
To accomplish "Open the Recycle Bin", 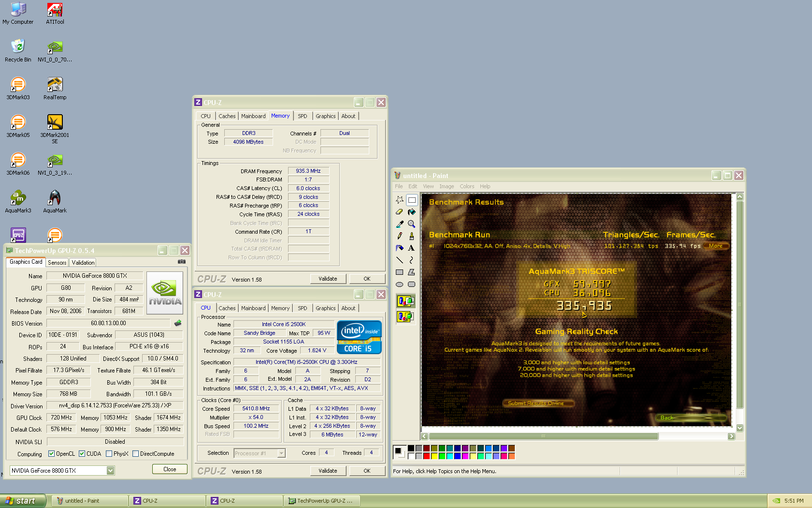I will click(x=18, y=51).
